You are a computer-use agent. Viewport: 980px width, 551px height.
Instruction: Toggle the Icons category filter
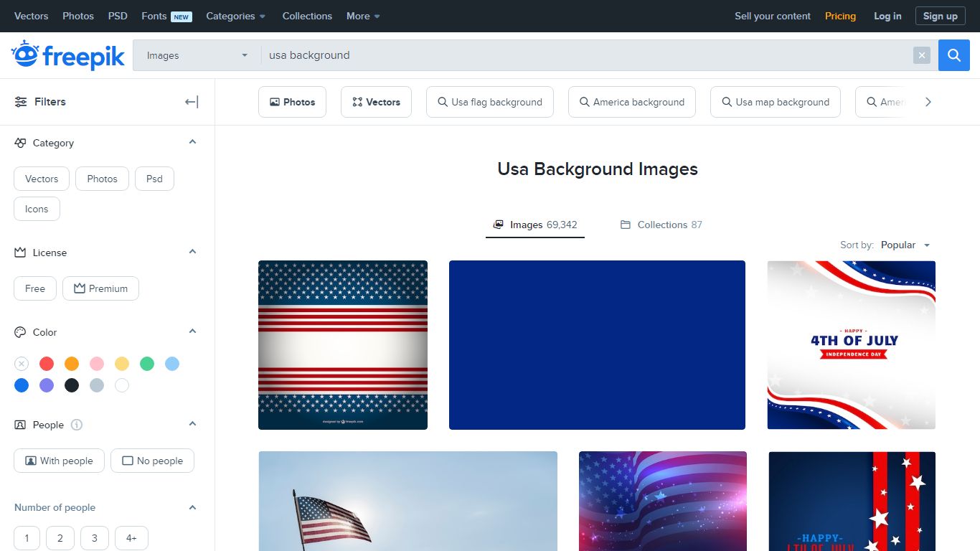(x=37, y=209)
